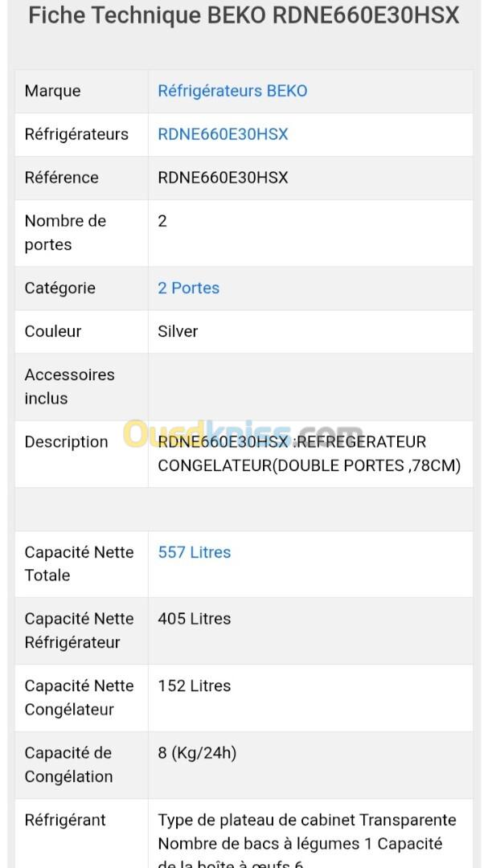Click the 405 Litres value

tap(194, 619)
